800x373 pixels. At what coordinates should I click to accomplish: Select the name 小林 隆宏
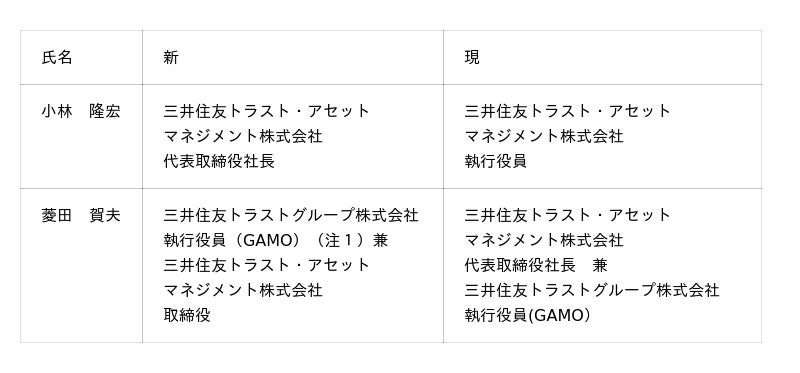pyautogui.click(x=81, y=111)
